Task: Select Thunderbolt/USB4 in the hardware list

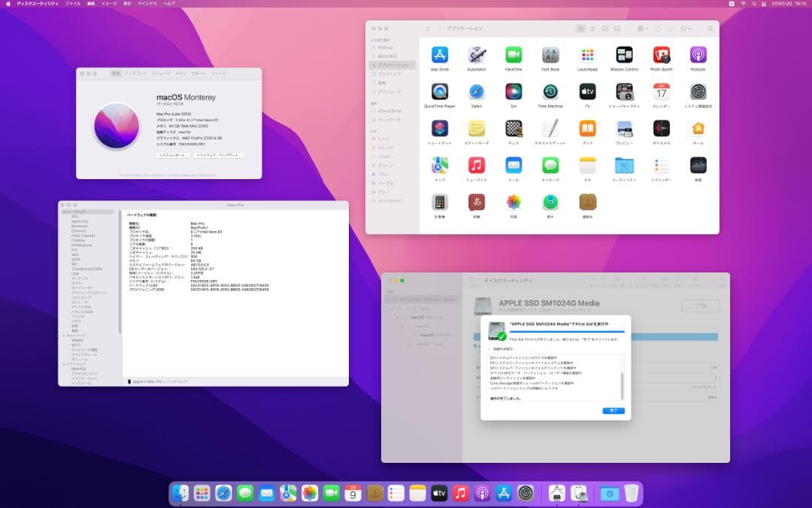Action: [x=86, y=269]
